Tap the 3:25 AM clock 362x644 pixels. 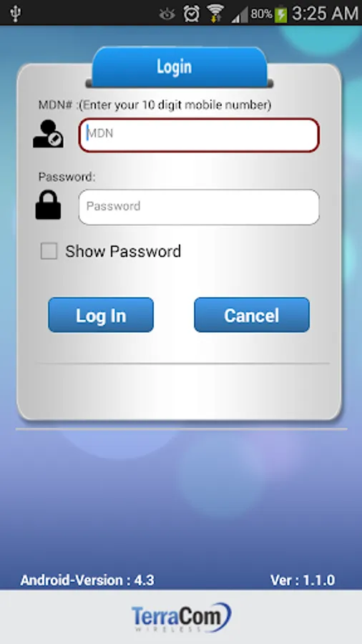tap(325, 14)
